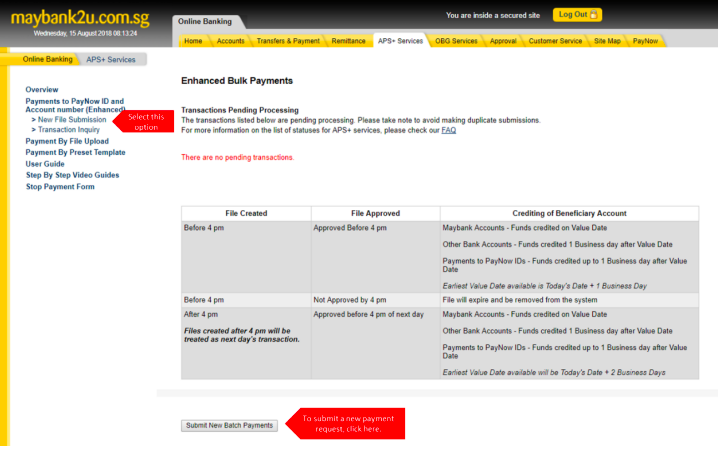This screenshot has width=720, height=457.
Task: Open the User Guide link
Action: coord(45,164)
